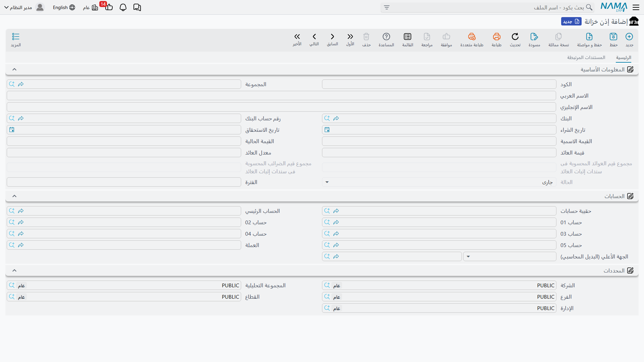644x362 pixels.
Task: Click search icon in البنك field
Action: (x=327, y=118)
